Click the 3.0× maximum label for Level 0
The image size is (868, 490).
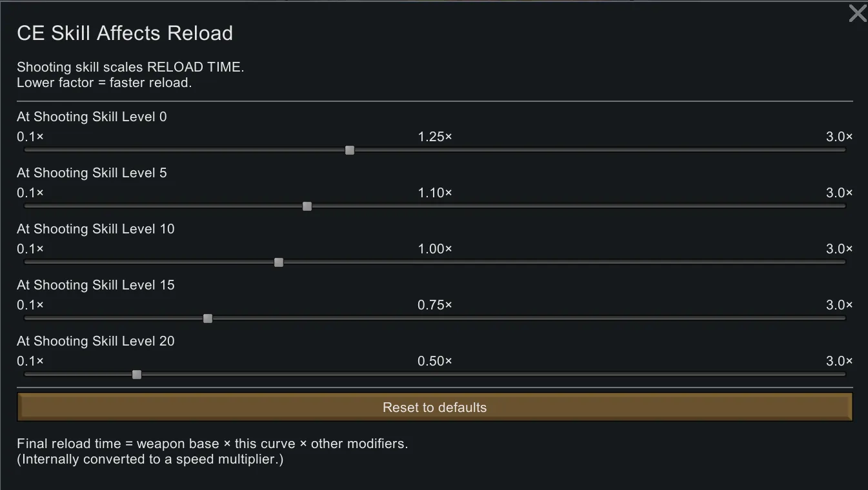[x=839, y=137]
